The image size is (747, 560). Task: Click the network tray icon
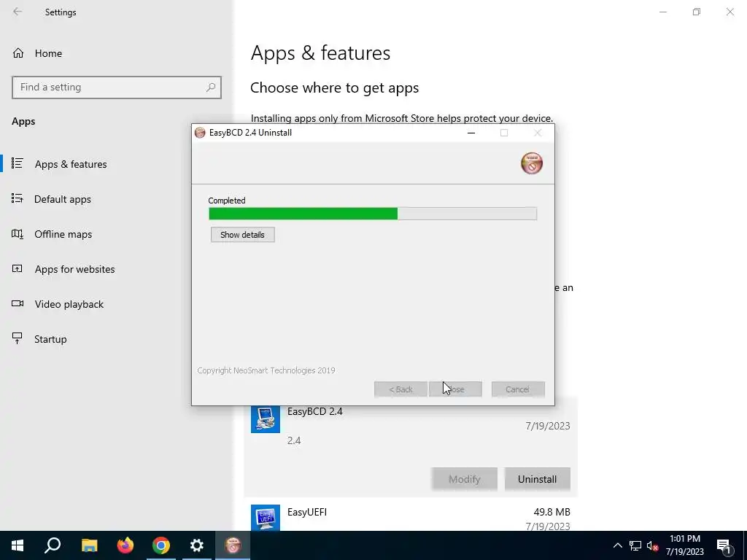pos(635,545)
